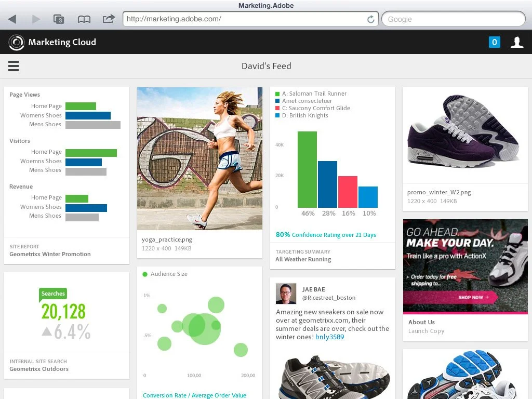The image size is (532, 399).
Task: Click the David's Feed title
Action: (x=267, y=66)
